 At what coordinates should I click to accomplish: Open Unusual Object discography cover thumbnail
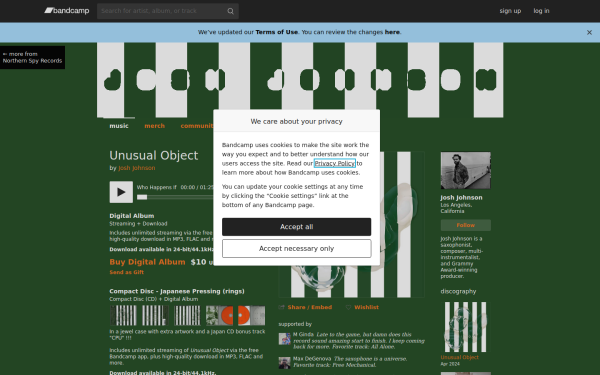point(465,327)
